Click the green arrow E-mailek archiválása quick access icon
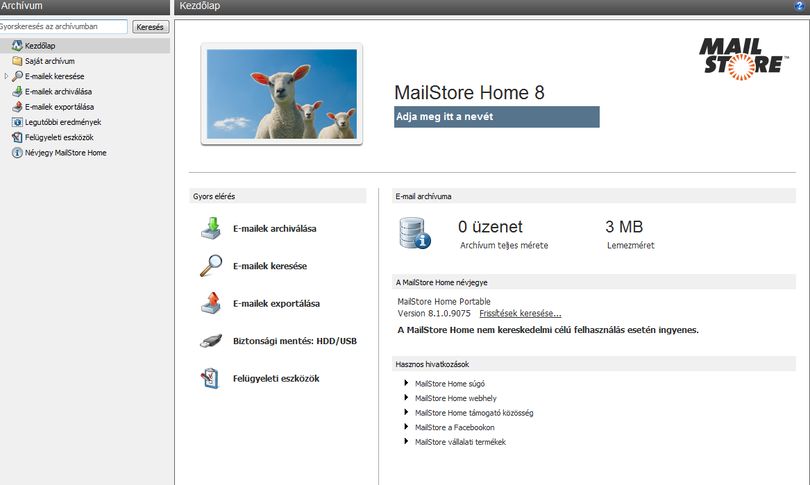Image resolution: width=810 pixels, height=485 pixels. pyautogui.click(x=211, y=228)
